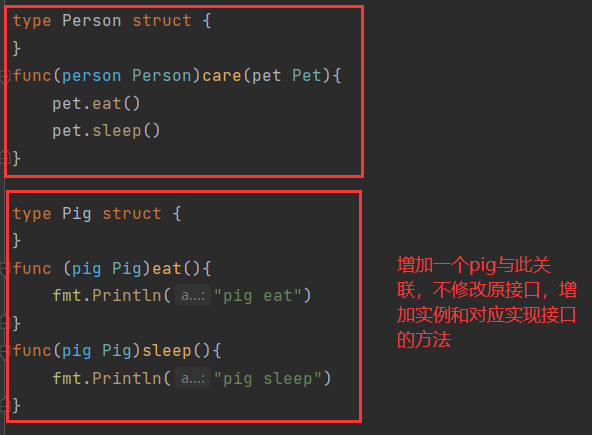Click the pet.sleep() call
Viewport: 592px width, 435px height.
[x=106, y=131]
